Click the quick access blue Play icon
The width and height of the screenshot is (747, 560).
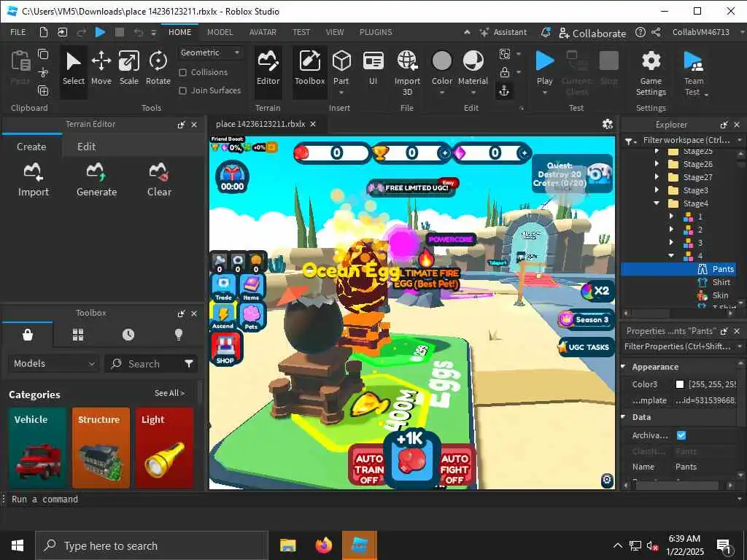coord(100,32)
